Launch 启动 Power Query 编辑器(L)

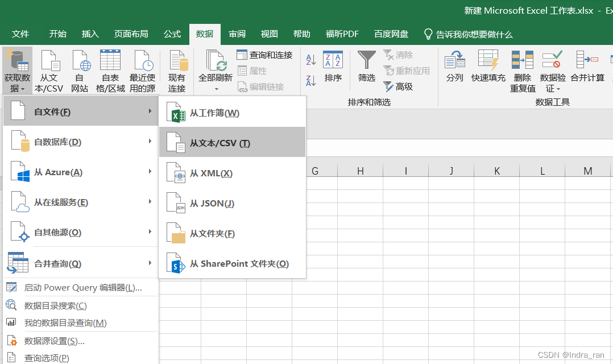81,288
